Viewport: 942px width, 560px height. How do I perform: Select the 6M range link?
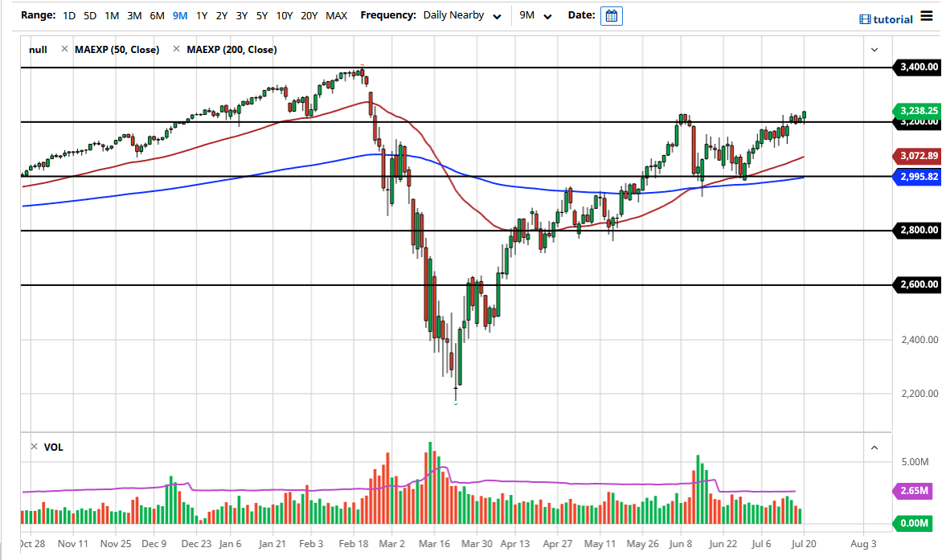click(157, 15)
